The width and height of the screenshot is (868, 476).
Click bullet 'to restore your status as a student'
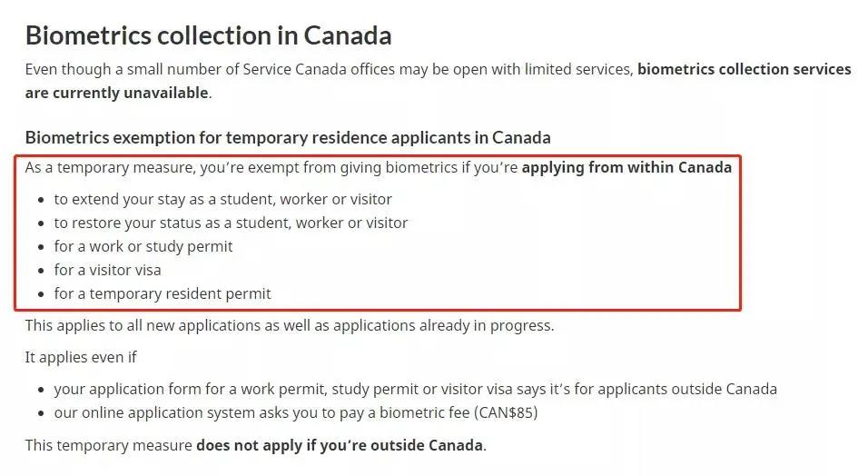click(231, 223)
